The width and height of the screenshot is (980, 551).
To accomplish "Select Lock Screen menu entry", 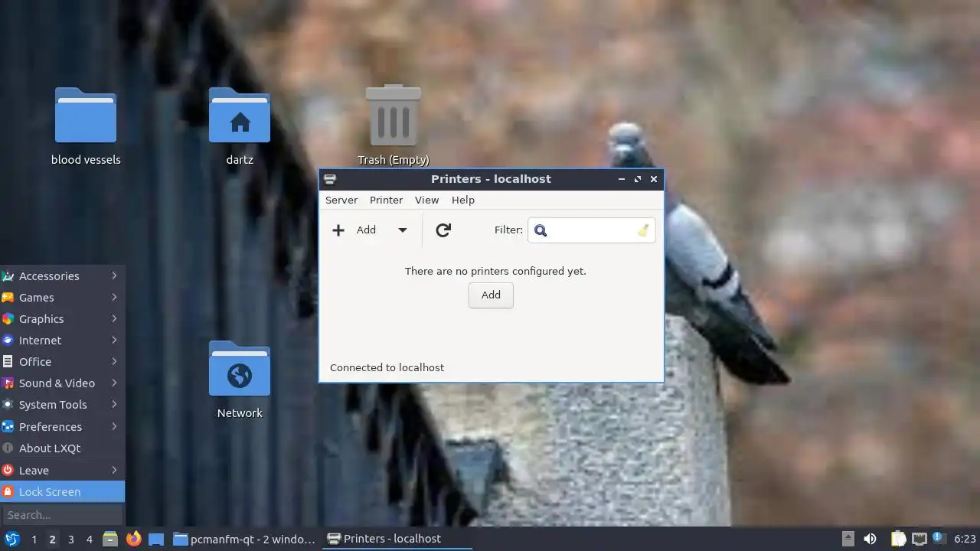I will pos(62,491).
